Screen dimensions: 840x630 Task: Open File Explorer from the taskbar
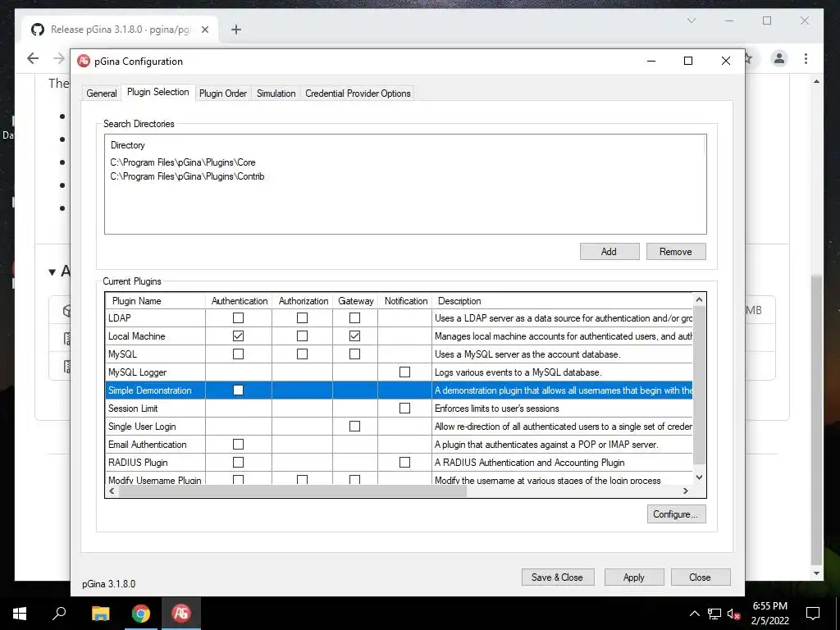100,613
